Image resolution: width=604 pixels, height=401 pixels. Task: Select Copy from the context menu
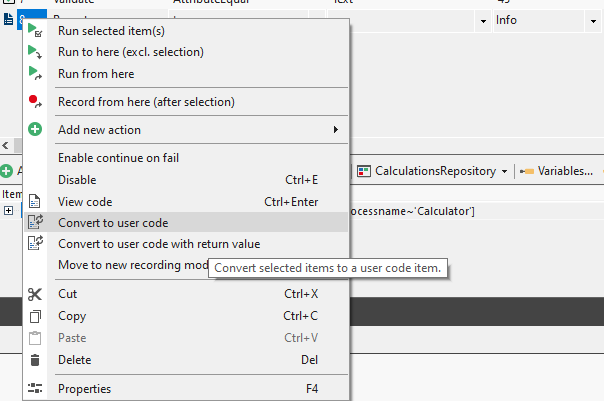coord(72,316)
